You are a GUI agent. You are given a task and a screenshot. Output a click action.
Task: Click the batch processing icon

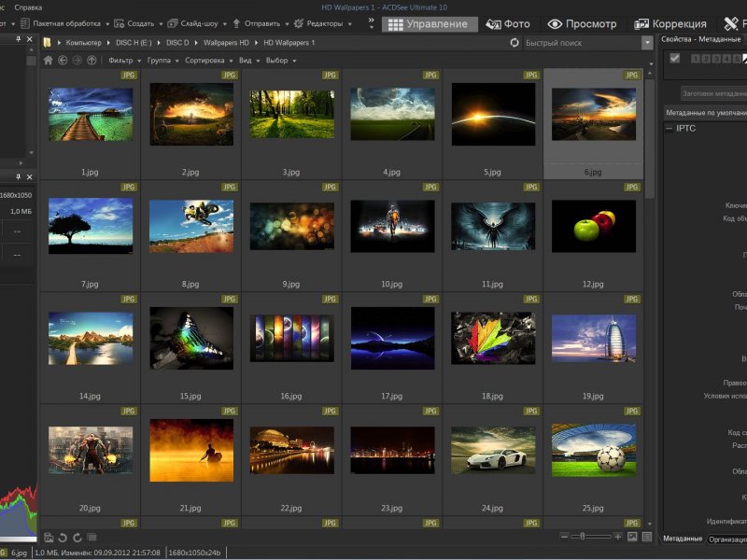click(25, 23)
